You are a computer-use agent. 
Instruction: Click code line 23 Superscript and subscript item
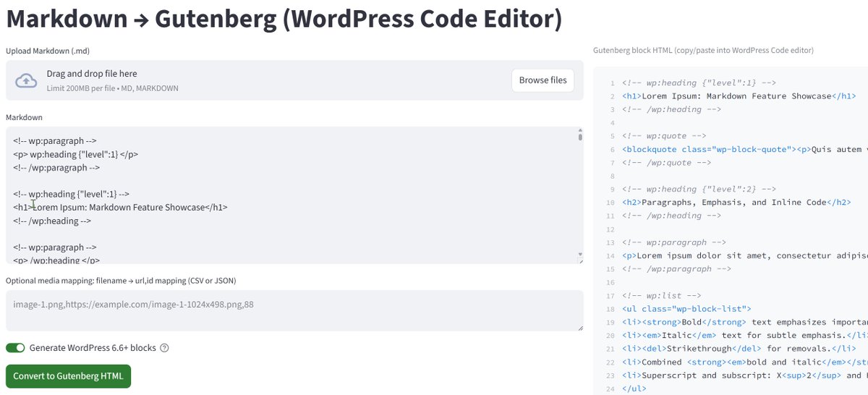[x=744, y=375]
